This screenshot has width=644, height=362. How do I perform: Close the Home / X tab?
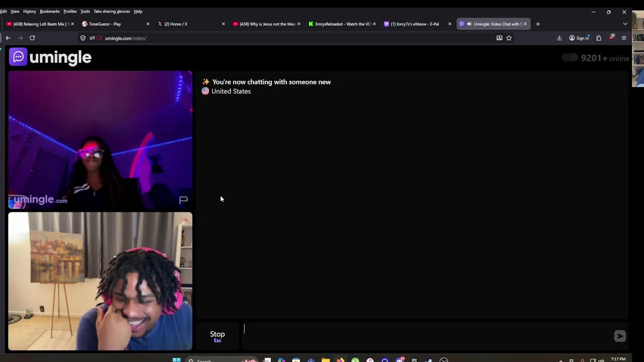(223, 24)
